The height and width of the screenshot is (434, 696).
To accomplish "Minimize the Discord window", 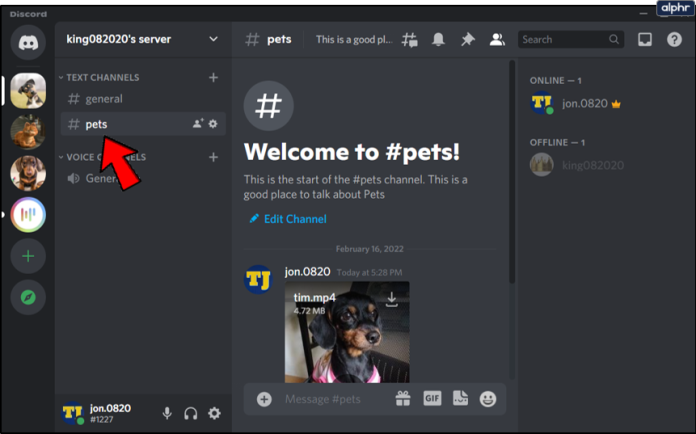I will pyautogui.click(x=643, y=14).
